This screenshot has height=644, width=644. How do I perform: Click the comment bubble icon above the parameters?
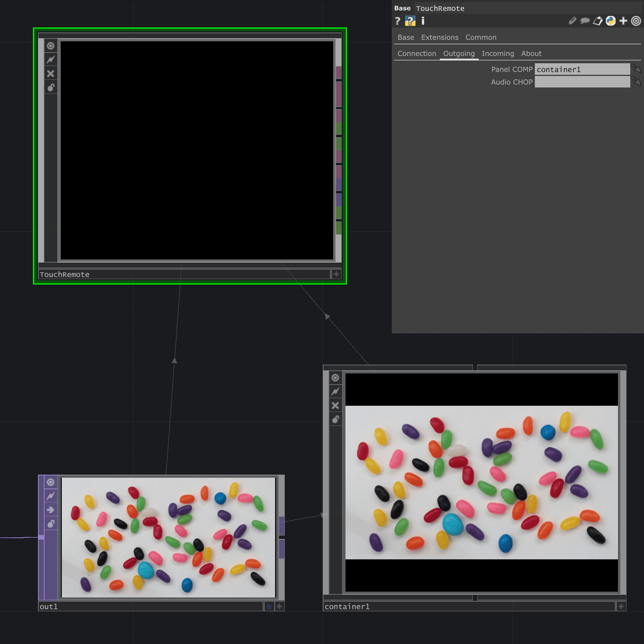[584, 21]
